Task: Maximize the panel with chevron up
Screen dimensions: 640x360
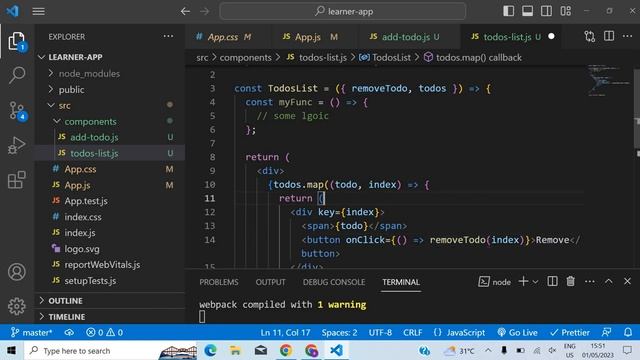Action: (609, 281)
